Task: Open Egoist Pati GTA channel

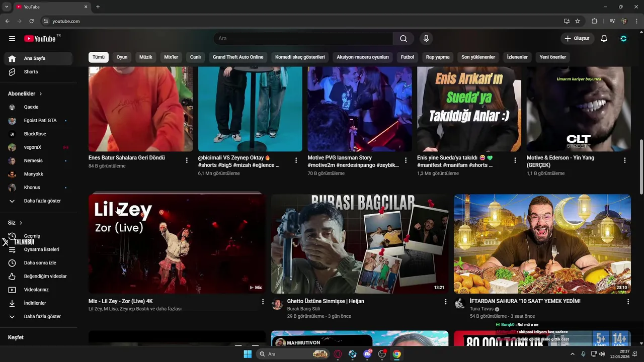Action: [x=39, y=121]
